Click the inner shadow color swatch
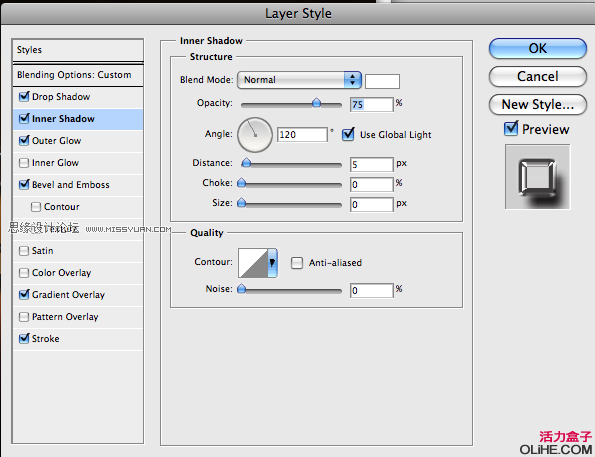The image size is (595, 457). (382, 81)
